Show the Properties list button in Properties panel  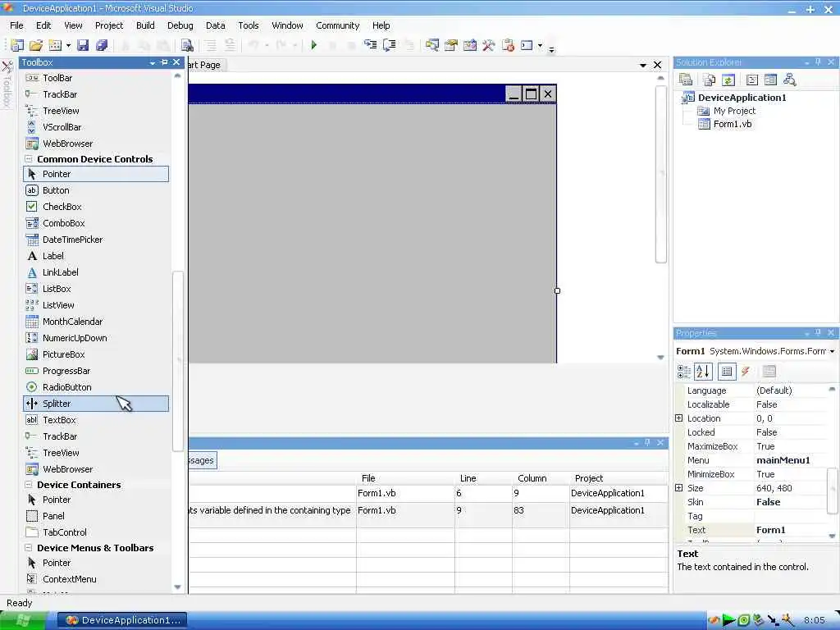pos(727,372)
